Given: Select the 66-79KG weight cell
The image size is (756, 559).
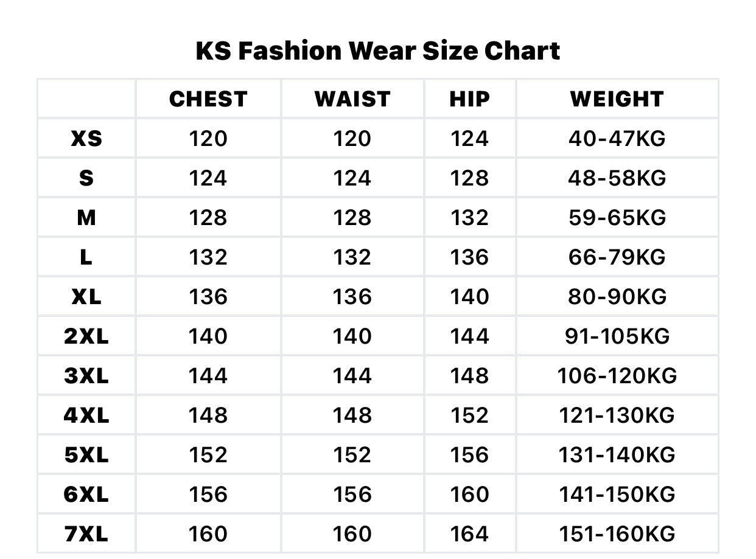Looking at the screenshot, I should [x=617, y=257].
